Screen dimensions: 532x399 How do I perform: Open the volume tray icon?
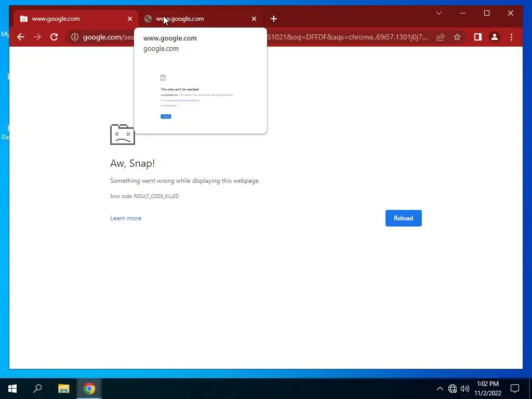[x=465, y=389]
